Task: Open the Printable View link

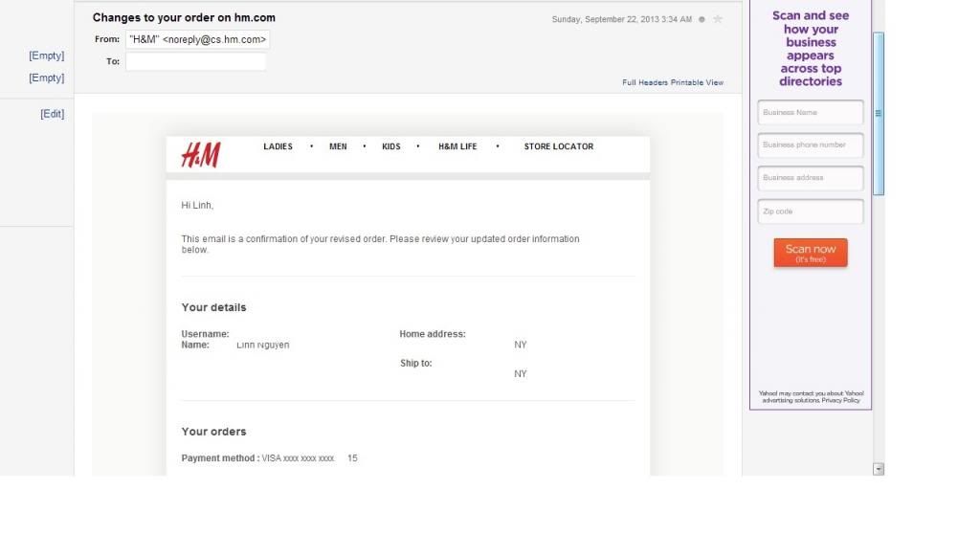Action: (698, 83)
